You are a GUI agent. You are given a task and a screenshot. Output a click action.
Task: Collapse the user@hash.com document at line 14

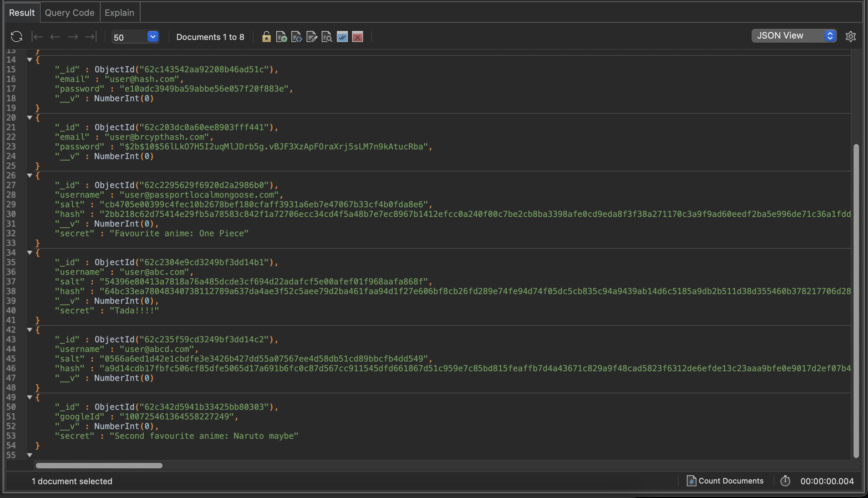coord(30,60)
